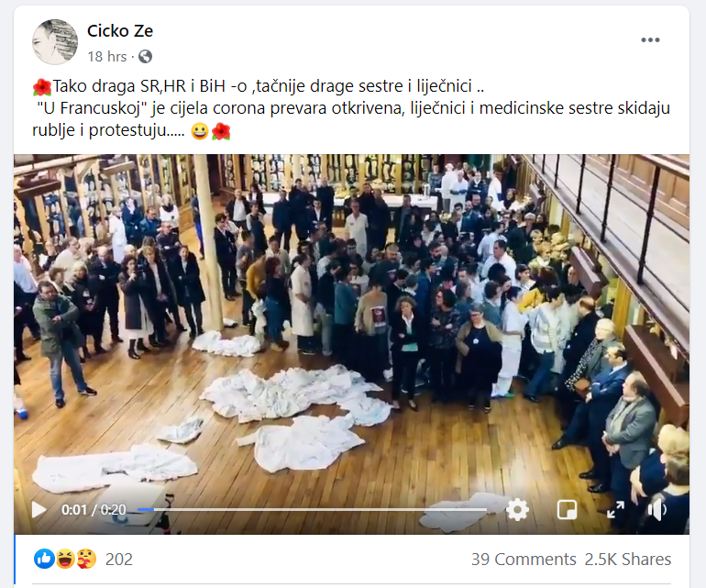View the 202 reactions list
Image resolution: width=706 pixels, height=588 pixels.
(119, 560)
